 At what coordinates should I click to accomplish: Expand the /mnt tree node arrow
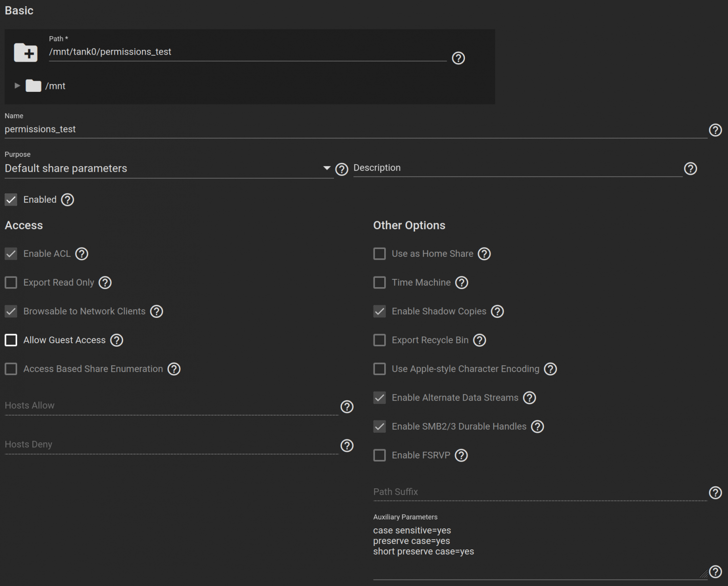(17, 86)
